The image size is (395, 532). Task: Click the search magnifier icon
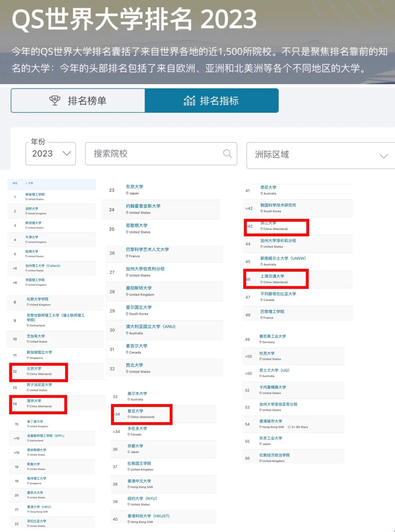point(227,154)
